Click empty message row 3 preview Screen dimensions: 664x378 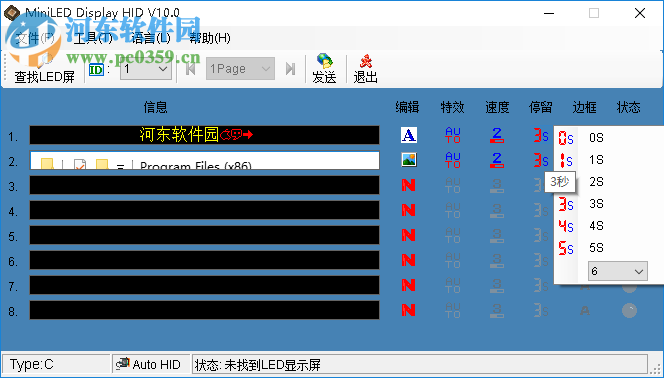[x=205, y=185]
